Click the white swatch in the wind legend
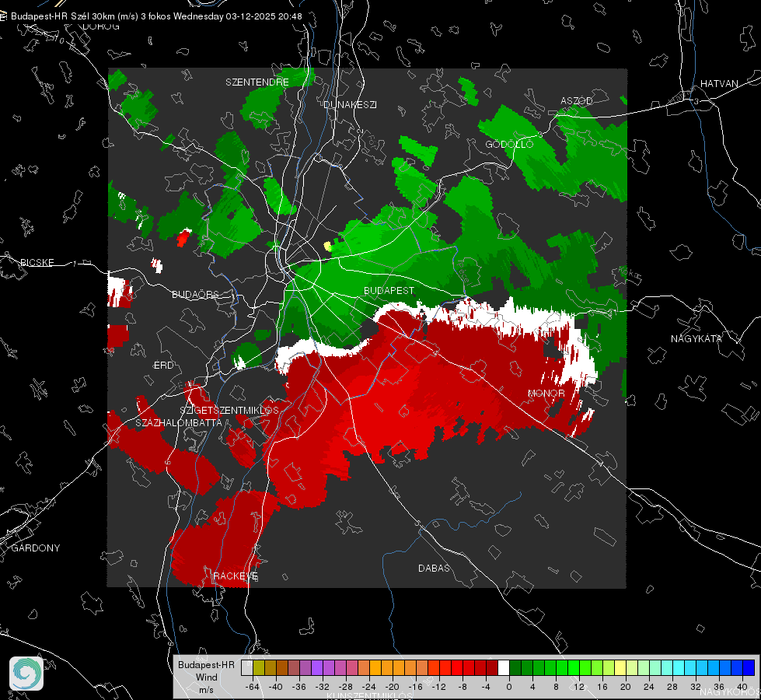The height and width of the screenshot is (700, 761). 504,668
